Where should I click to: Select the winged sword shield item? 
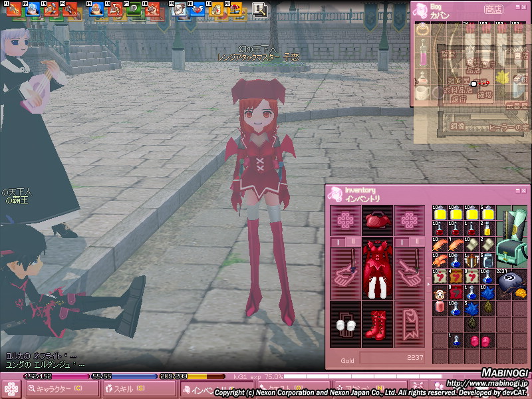471,261
